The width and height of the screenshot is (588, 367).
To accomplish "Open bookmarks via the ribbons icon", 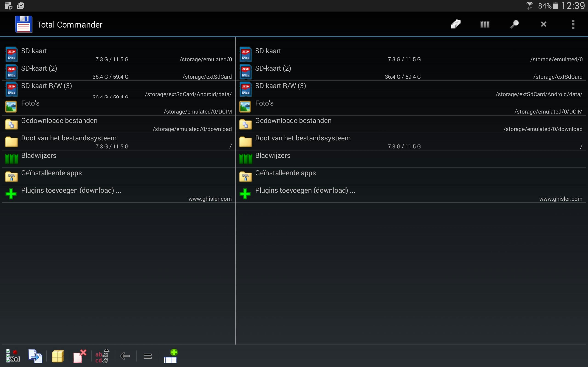I will click(485, 24).
